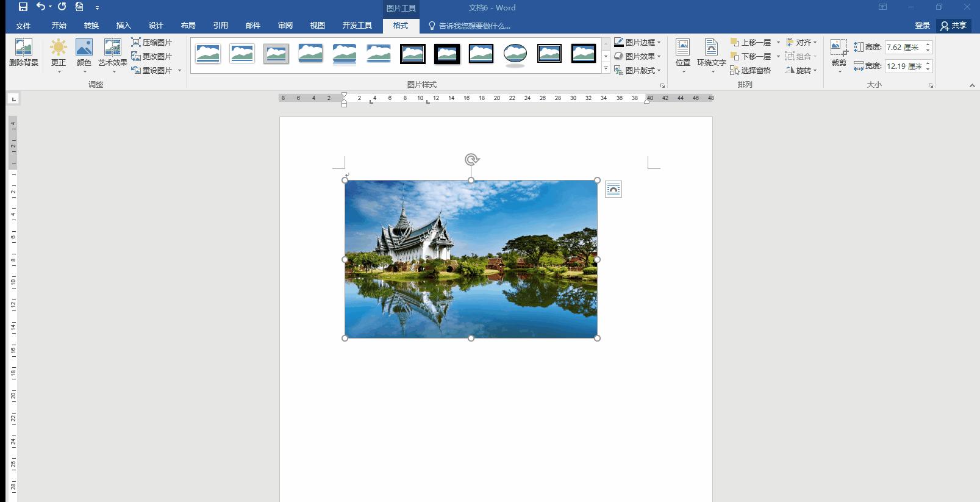Click the Compress Pictures (压缩图片) icon

click(136, 42)
